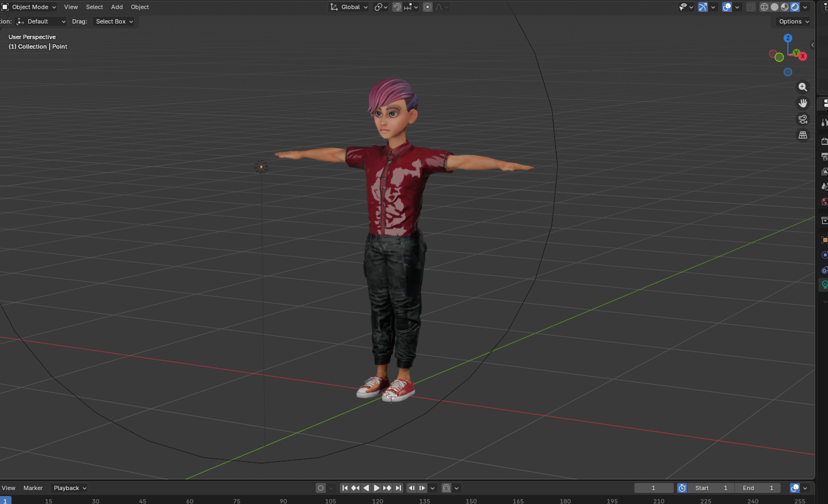Open the Select menu

click(x=94, y=7)
